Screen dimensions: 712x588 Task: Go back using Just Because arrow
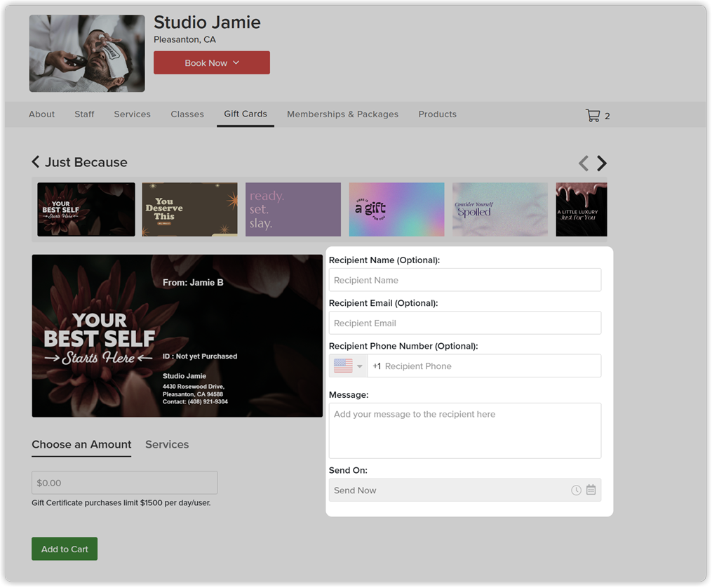point(35,161)
